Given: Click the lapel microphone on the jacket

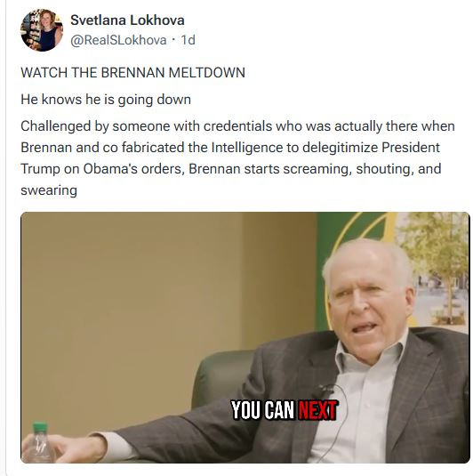Looking at the screenshot, I should [x=323, y=390].
